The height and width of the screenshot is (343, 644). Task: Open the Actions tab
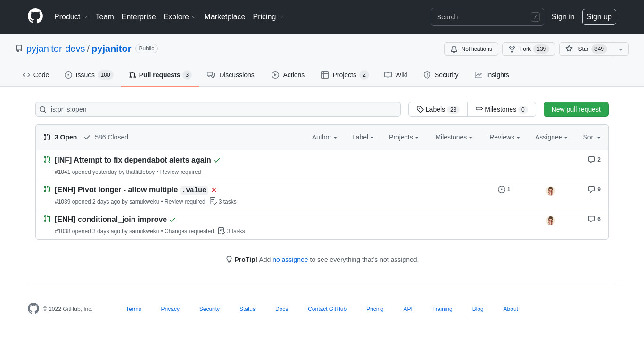coord(288,75)
